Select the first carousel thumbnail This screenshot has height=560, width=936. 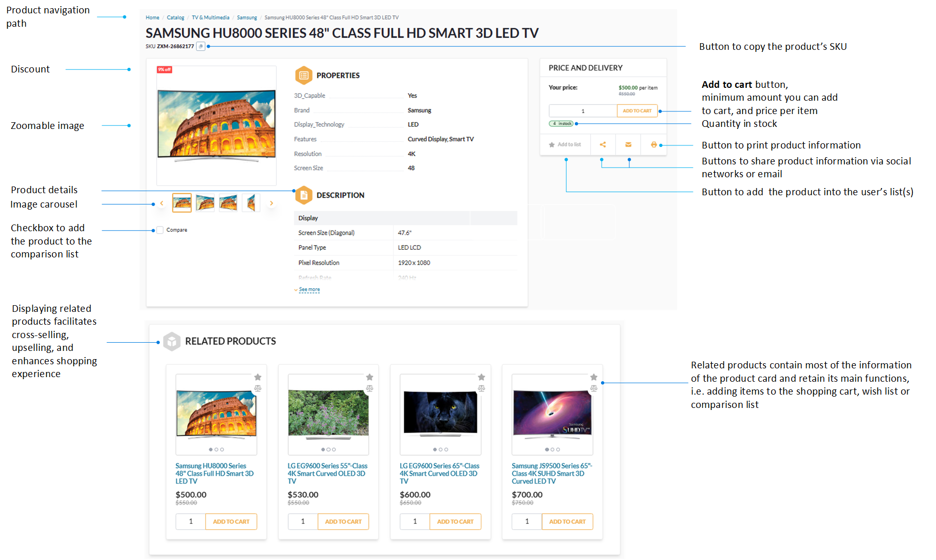tap(182, 203)
